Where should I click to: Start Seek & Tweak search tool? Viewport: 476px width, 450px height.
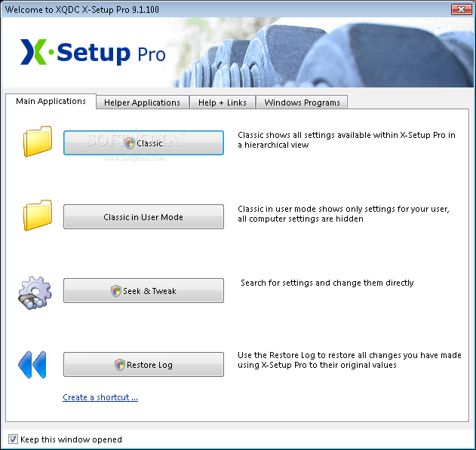(143, 290)
